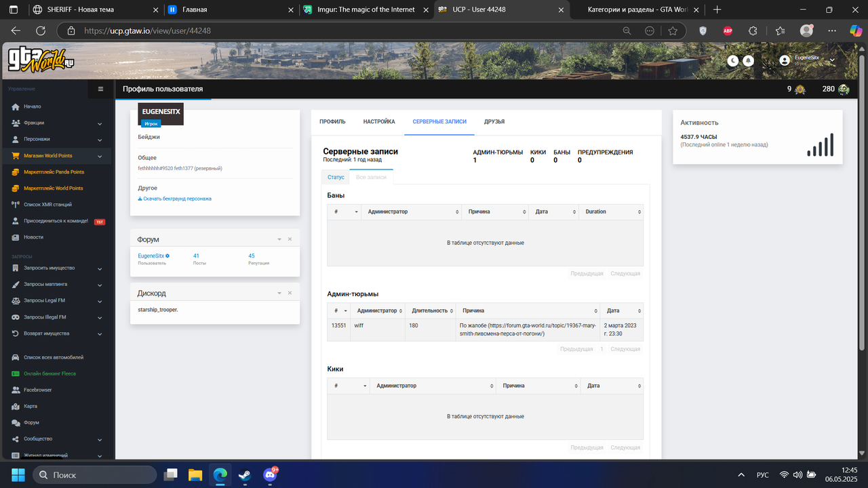Image resolution: width=868 pixels, height=488 pixels.
Task: Click Запросить имущество building icon
Action: pos(16,268)
